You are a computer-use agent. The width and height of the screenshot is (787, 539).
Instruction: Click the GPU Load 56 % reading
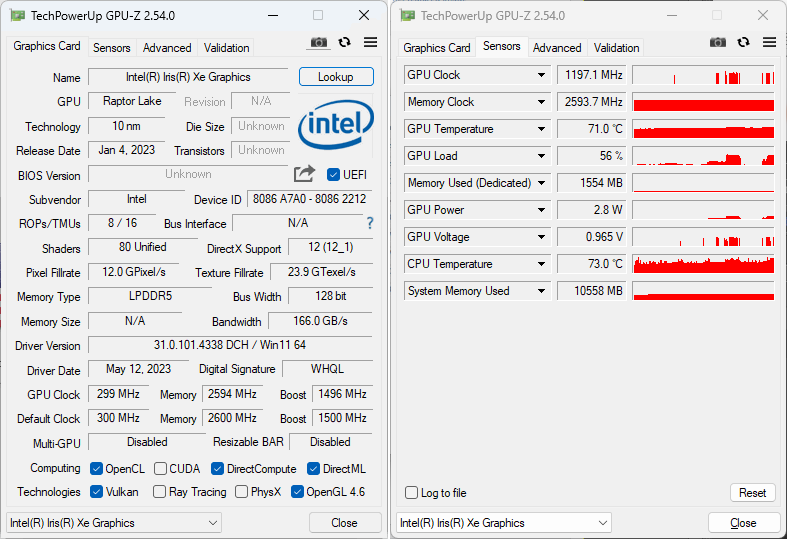tap(592, 156)
